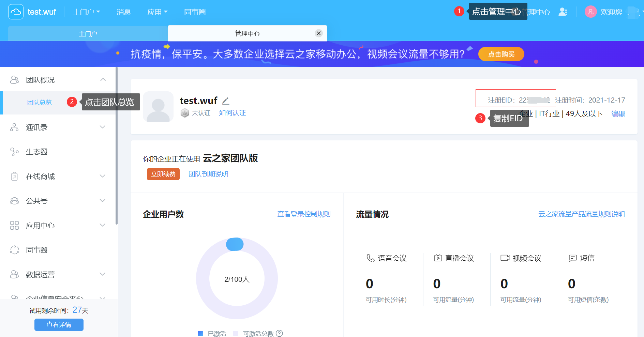Click the 数据运营 sidebar icon
Viewport: 644px width, 337px height.
click(x=14, y=274)
